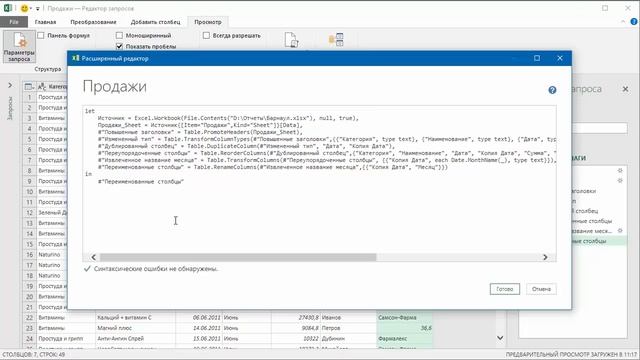Click the syntax check status message

156,269
